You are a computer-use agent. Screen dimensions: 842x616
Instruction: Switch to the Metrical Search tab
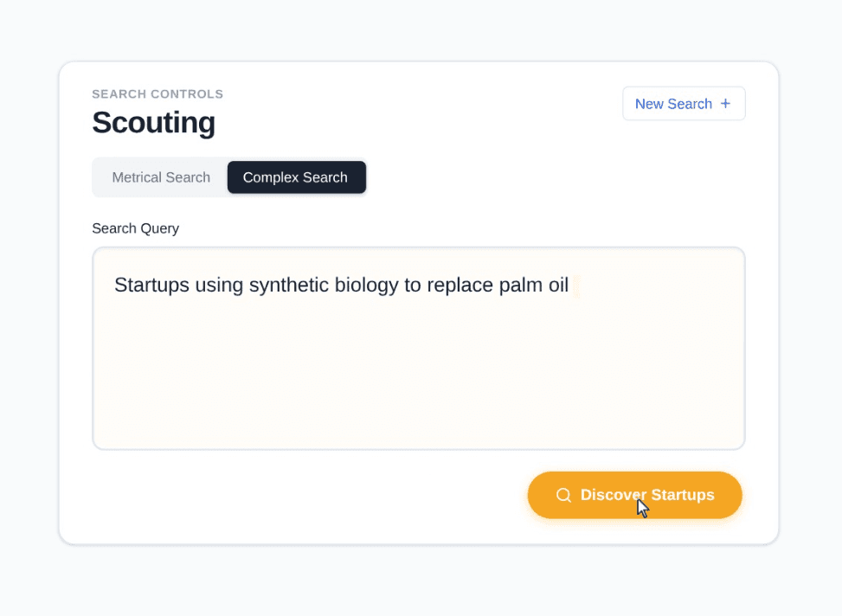(x=161, y=177)
